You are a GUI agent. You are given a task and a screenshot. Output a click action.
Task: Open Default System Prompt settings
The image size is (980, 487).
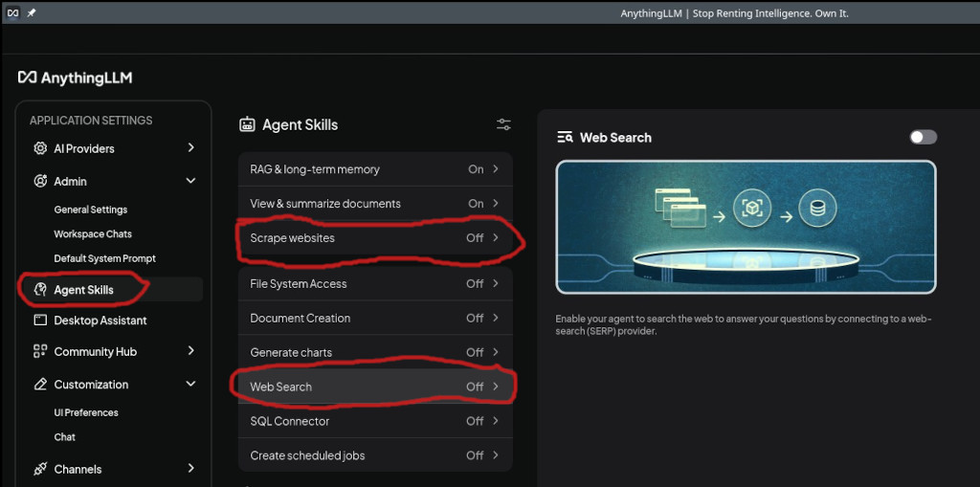(x=105, y=258)
